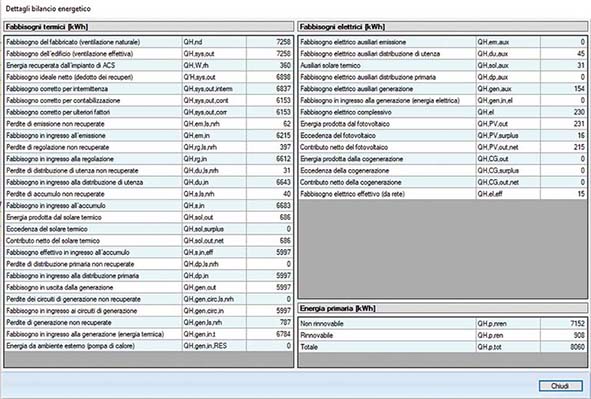Select row Fabbisogno elettrico ausiliari emissione
The image size is (591, 399).
(x=442, y=42)
